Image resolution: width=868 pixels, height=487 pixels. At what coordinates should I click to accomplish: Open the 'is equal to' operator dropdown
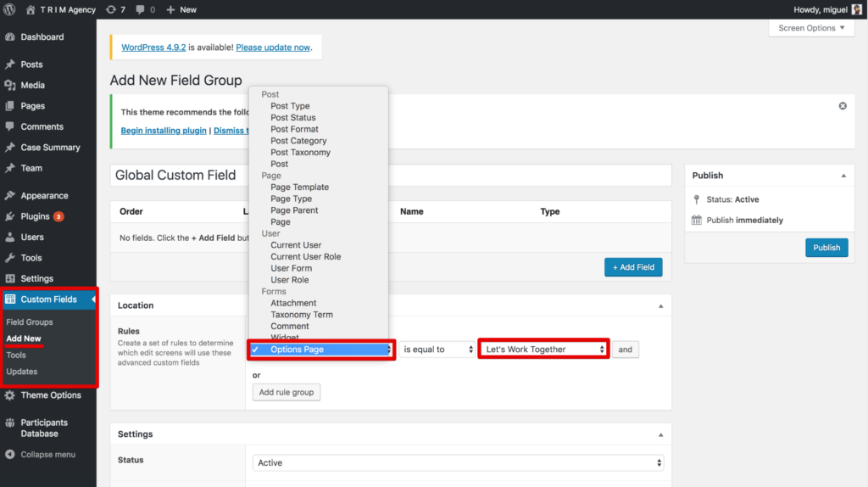click(x=437, y=350)
